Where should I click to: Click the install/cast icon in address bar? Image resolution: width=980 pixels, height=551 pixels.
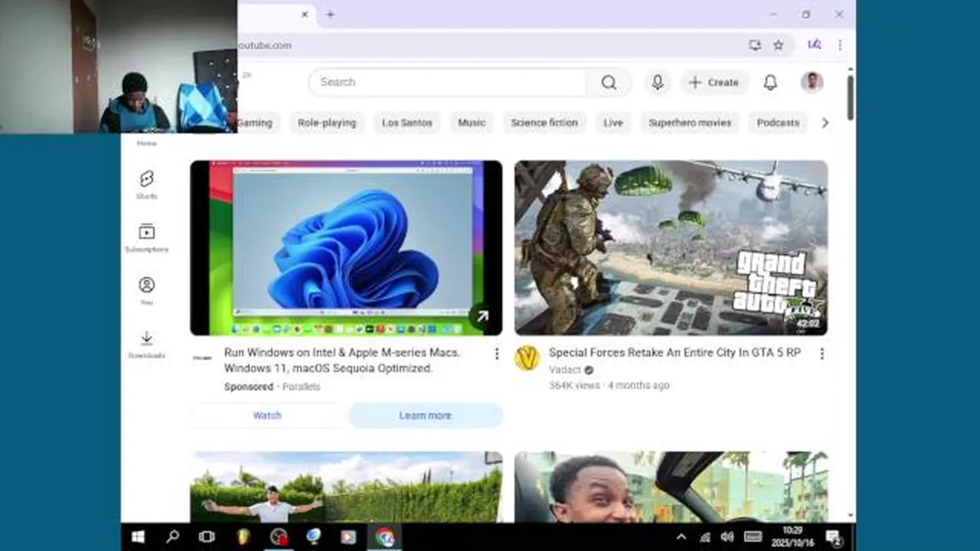coord(755,45)
